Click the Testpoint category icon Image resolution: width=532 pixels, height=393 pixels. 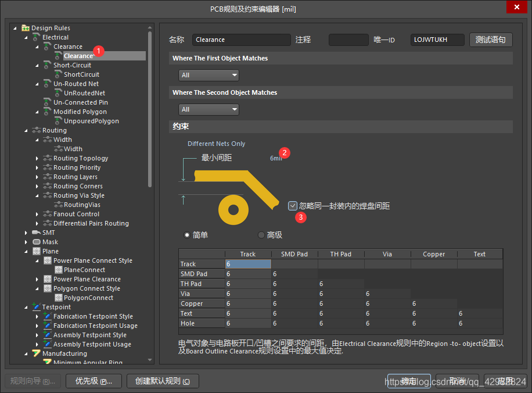point(37,307)
